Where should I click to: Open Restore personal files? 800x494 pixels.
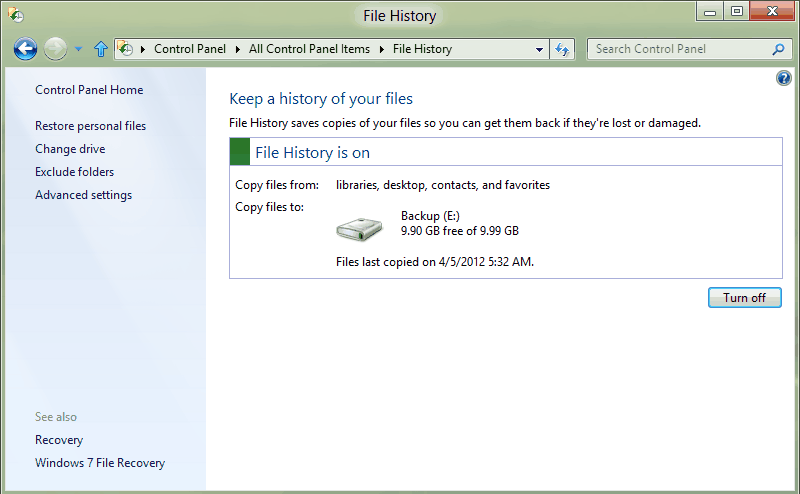point(90,126)
